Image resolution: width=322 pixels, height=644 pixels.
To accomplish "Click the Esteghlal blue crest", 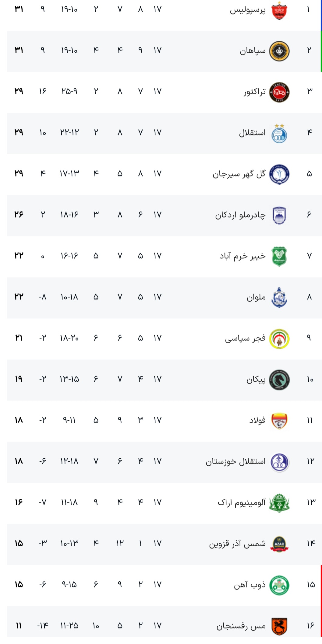I will click(279, 133).
